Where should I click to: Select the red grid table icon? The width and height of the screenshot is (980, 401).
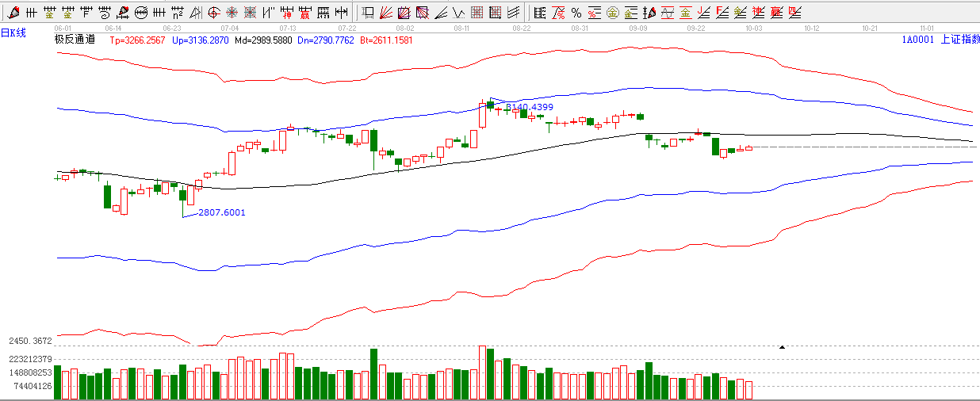click(x=477, y=13)
